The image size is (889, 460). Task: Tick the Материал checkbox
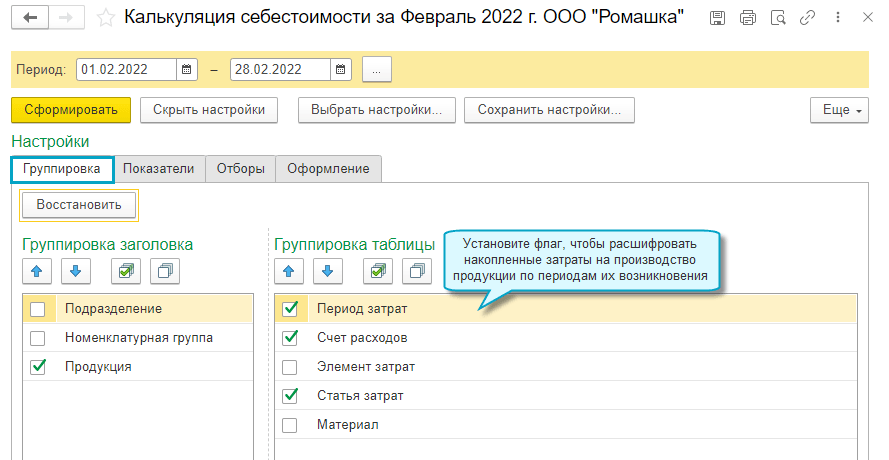pyautogui.click(x=290, y=425)
